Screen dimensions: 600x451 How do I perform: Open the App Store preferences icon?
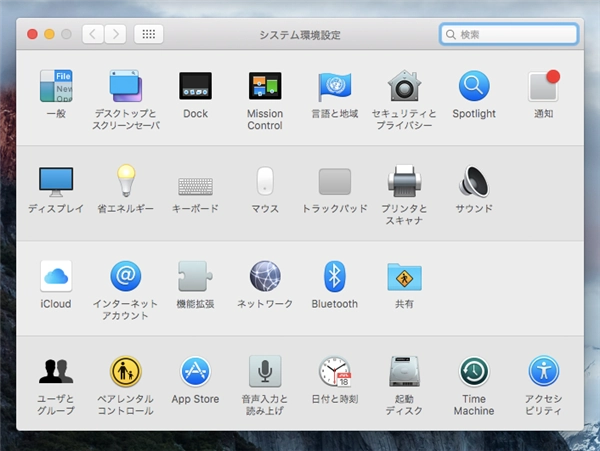[x=196, y=371]
